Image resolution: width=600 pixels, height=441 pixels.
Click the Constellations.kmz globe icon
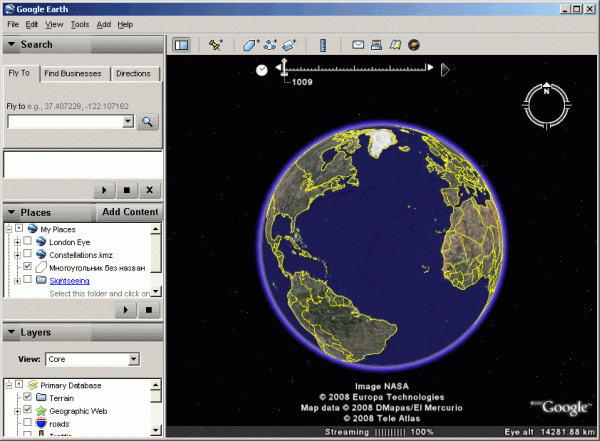point(41,254)
